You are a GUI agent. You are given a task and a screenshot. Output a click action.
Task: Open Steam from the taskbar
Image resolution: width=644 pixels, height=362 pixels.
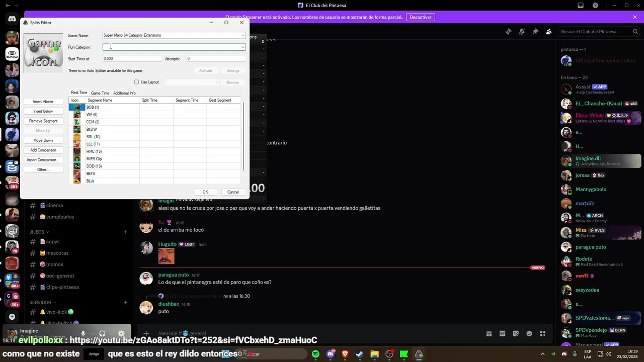click(x=359, y=354)
